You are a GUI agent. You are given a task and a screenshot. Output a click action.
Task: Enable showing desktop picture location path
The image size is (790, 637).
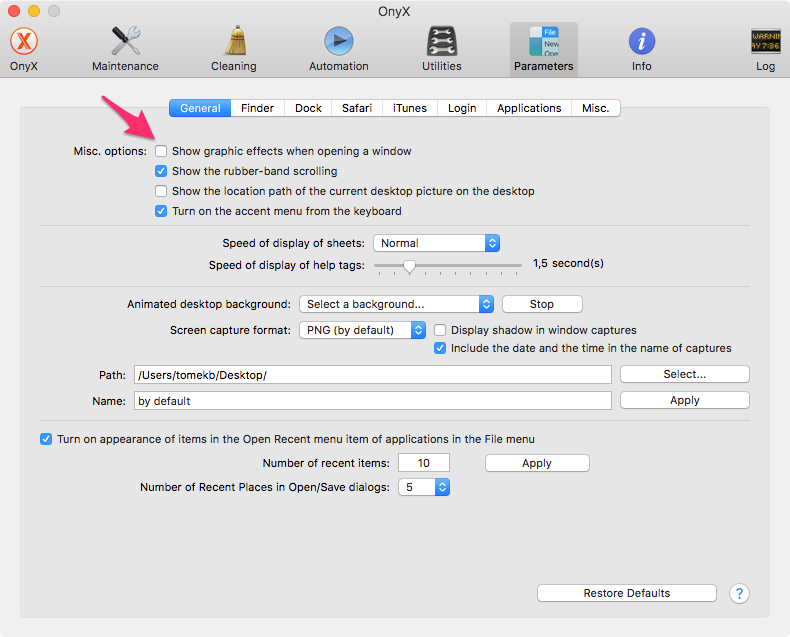click(161, 191)
